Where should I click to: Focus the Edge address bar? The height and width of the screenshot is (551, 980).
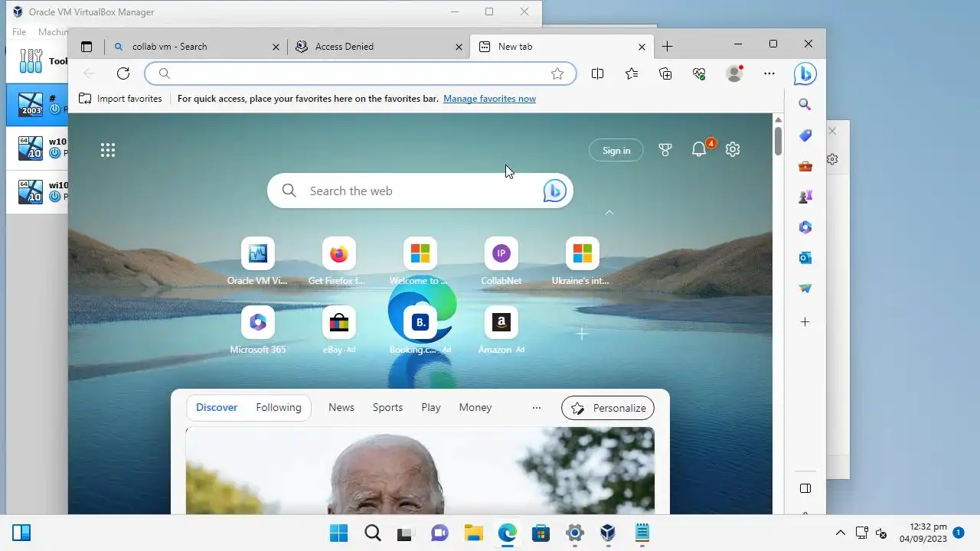(x=360, y=73)
